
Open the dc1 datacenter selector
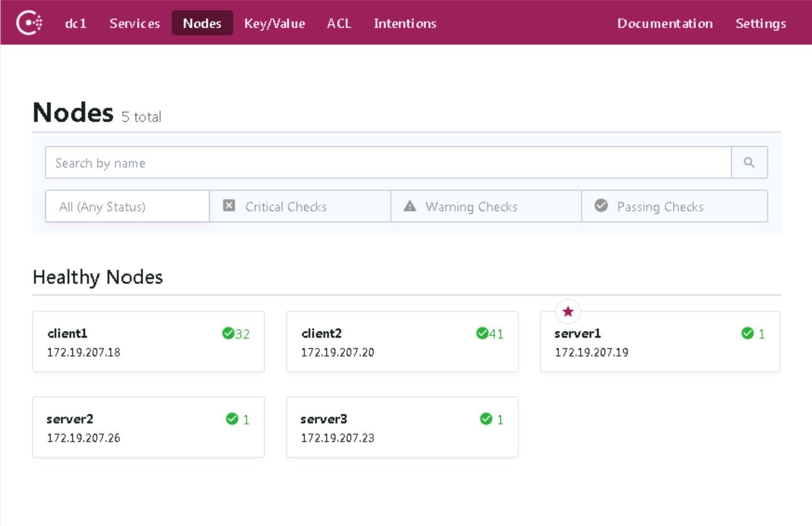(76, 23)
